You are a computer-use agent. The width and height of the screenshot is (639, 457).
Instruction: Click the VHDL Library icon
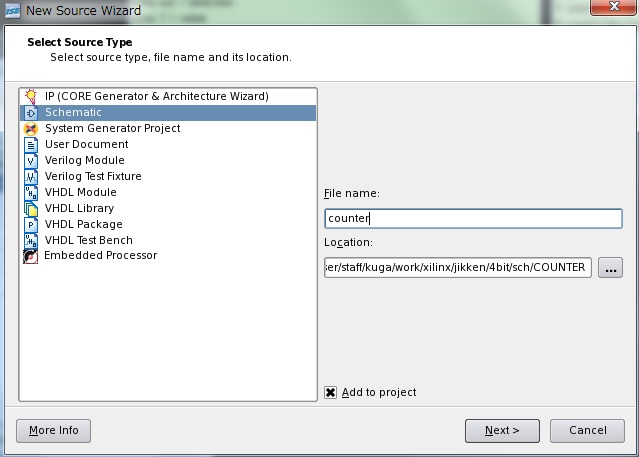(x=31, y=208)
